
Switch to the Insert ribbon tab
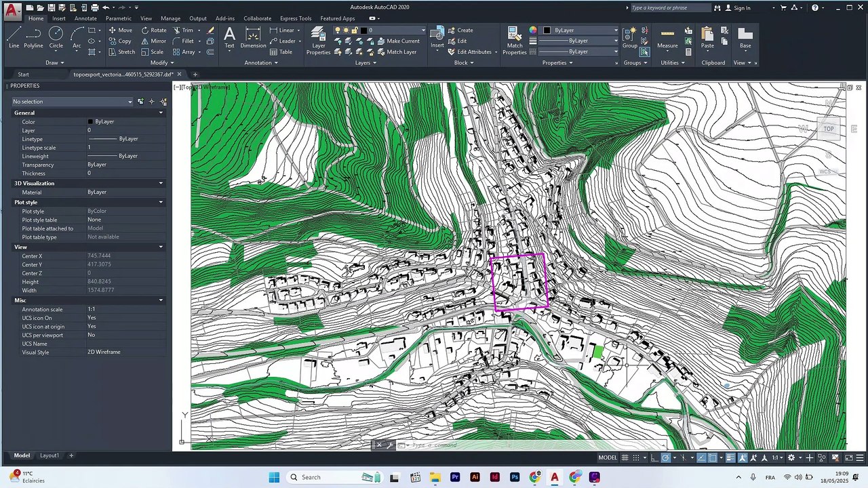[x=59, y=18]
